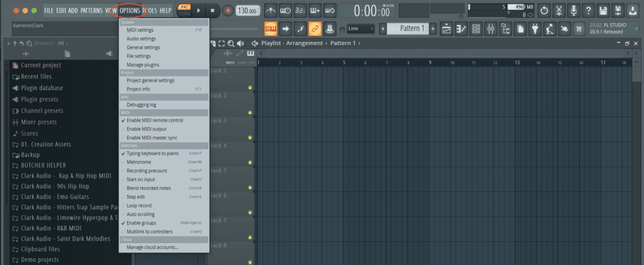Check the Metronome menu entry
644x265 pixels.
coord(164,162)
